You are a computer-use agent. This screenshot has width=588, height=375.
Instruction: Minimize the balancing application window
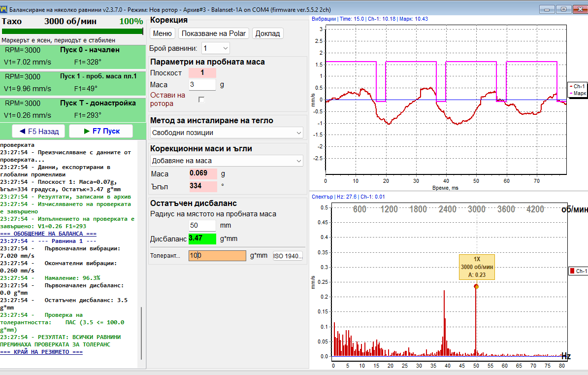tap(547, 9)
